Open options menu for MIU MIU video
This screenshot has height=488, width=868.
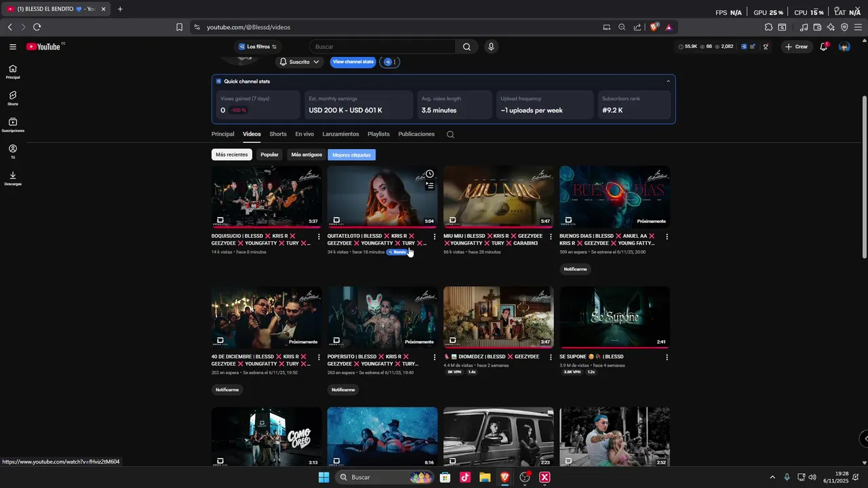point(551,237)
